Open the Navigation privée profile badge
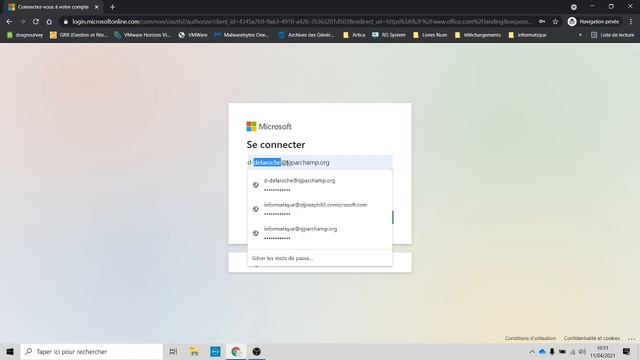 [x=594, y=22]
